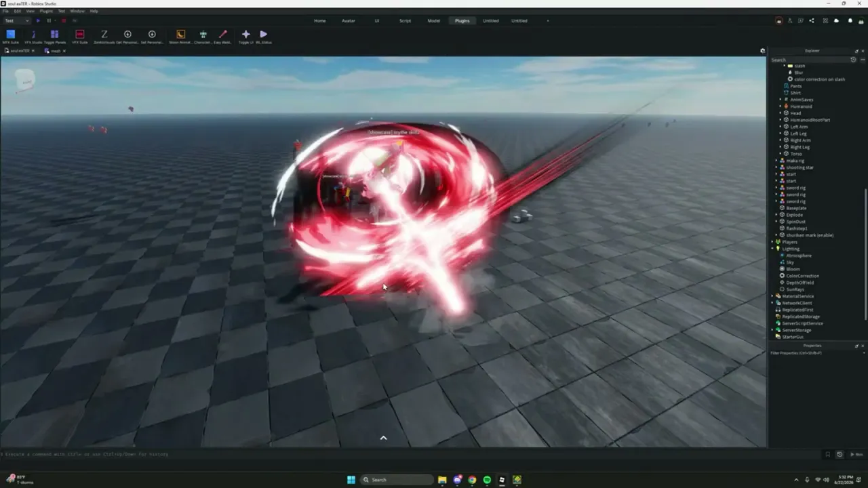Expand the HumanoidRootPart item
Screen dimensions: 868x488
[781, 120]
